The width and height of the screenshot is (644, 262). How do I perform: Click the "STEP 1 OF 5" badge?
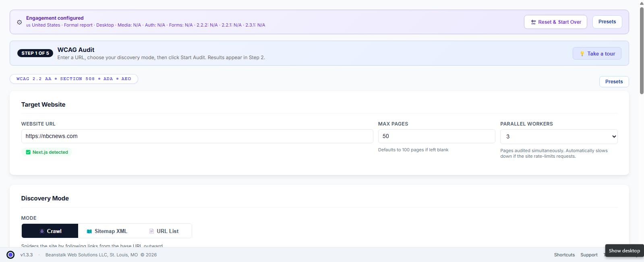[x=35, y=53]
